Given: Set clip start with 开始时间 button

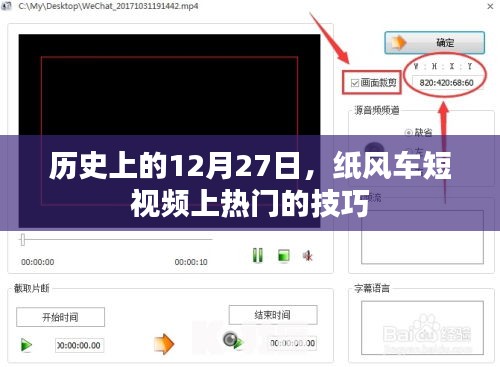Looking at the screenshot, I should pos(60,317).
